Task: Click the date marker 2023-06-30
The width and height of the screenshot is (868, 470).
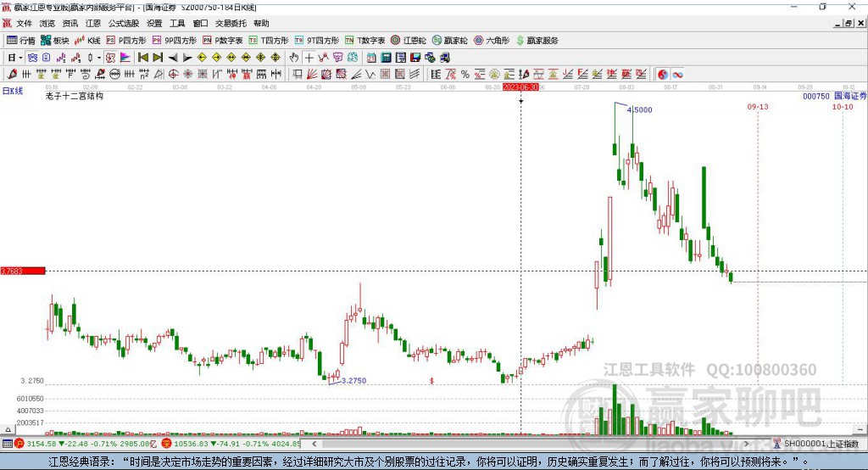Action: click(520, 87)
